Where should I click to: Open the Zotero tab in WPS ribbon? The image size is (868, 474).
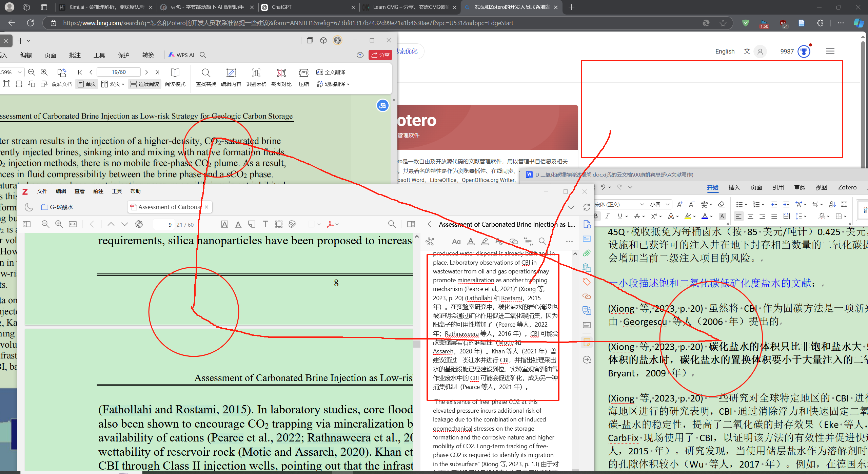click(x=847, y=187)
